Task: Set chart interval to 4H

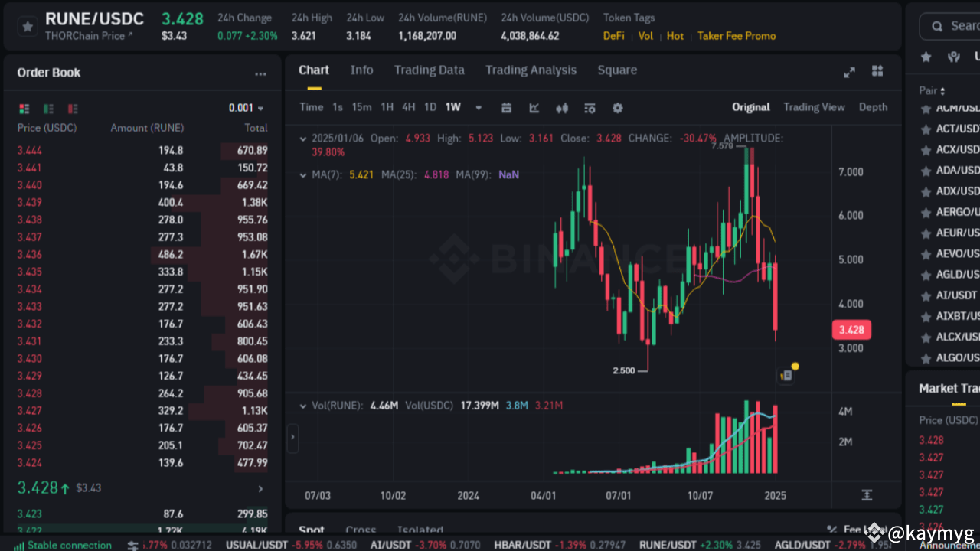Action: tap(409, 107)
